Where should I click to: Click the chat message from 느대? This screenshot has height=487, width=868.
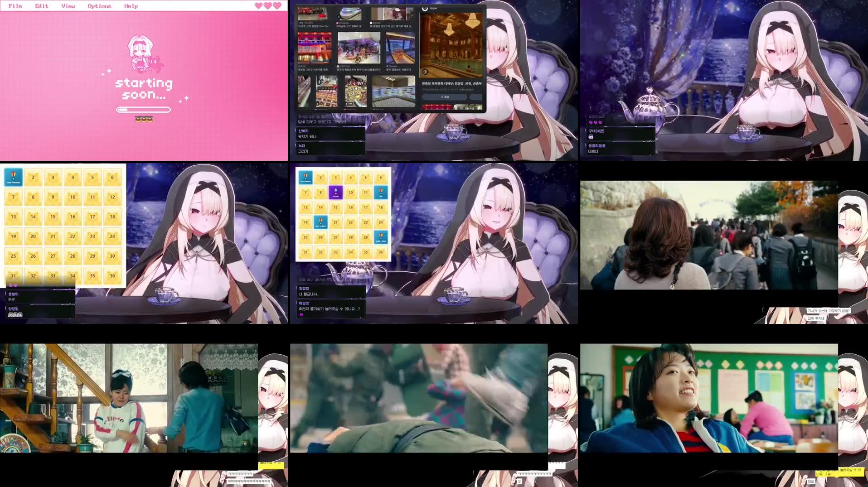[x=330, y=148]
